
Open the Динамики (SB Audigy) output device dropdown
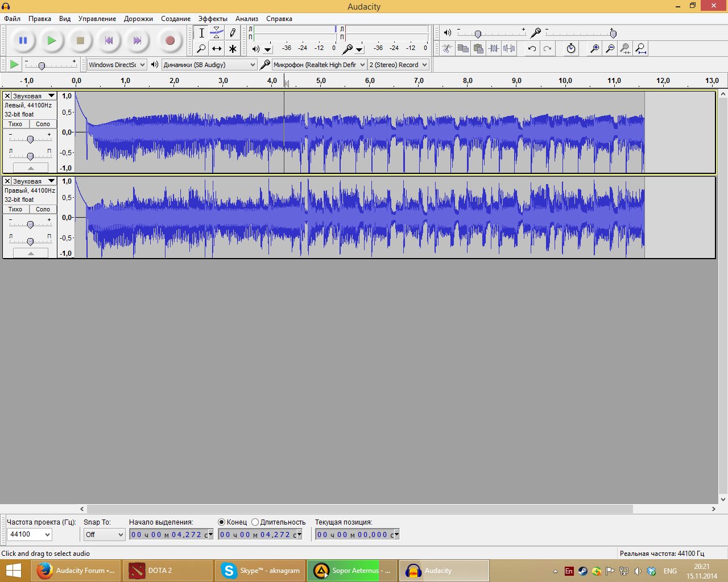[x=209, y=65]
